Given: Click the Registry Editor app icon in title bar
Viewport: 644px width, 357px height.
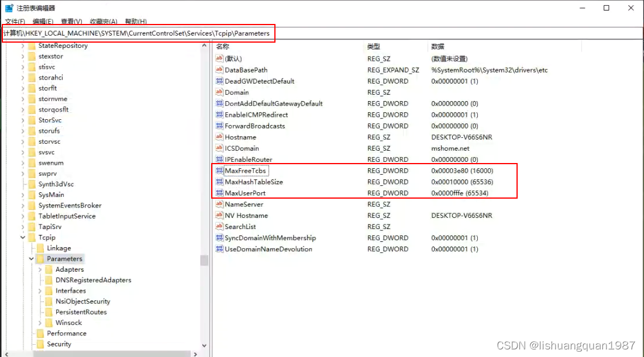Looking at the screenshot, I should click(9, 8).
